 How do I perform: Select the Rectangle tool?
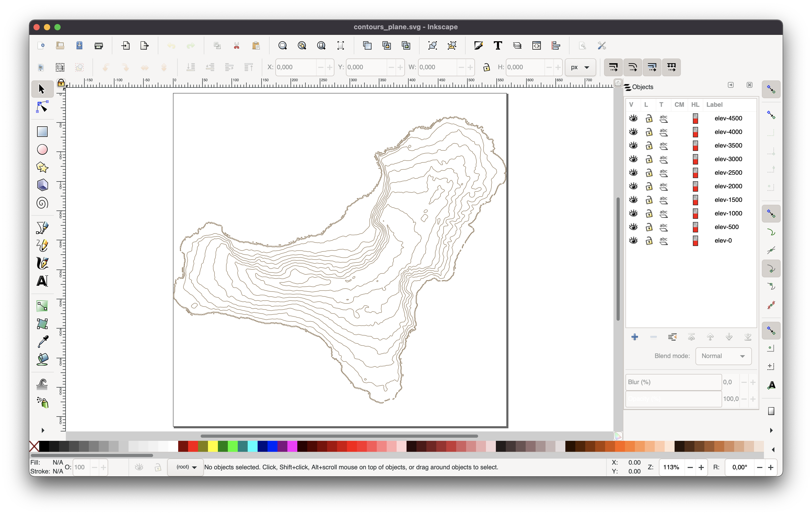42,131
